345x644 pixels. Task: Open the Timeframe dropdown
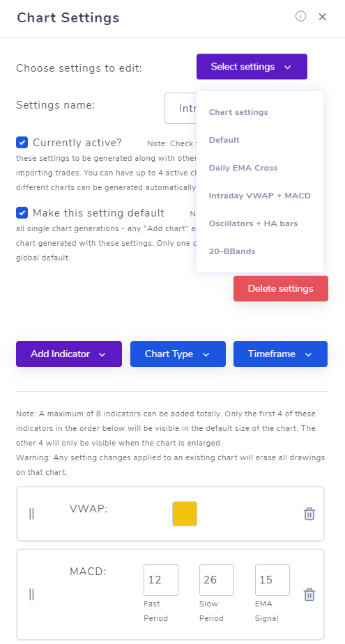(x=280, y=354)
